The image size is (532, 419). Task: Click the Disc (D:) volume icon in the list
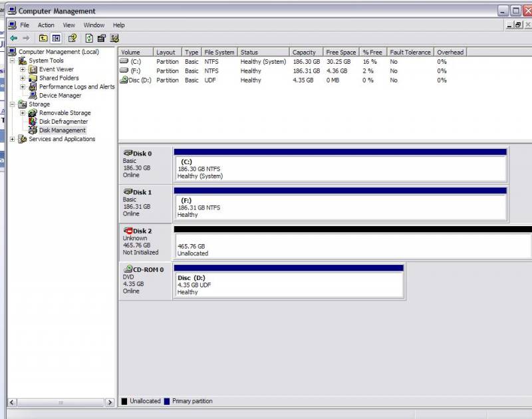(124, 80)
